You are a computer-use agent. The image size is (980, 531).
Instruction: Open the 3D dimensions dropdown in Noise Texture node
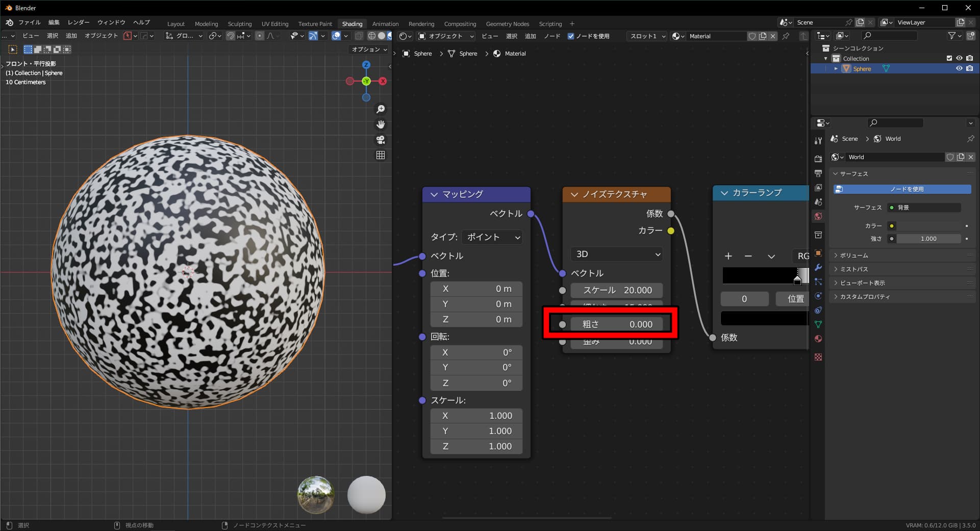click(616, 254)
